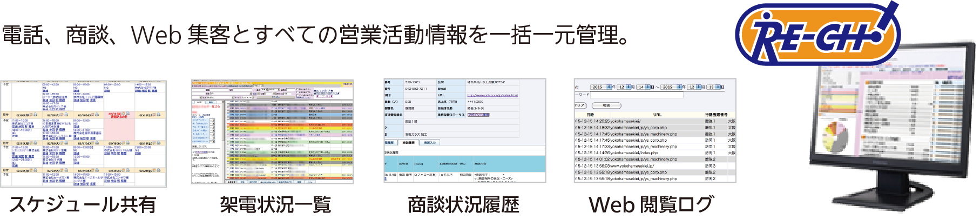The width and height of the screenshot is (980, 219).
Task: Click the printer icon beside 02/09(火)
Action: tap(66, 115)
